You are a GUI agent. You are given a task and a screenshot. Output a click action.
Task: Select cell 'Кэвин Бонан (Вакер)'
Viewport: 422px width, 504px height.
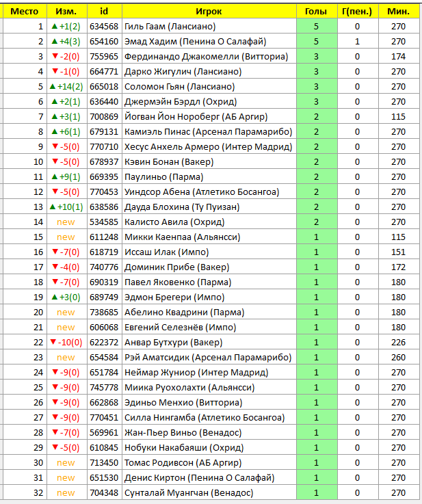point(209,162)
